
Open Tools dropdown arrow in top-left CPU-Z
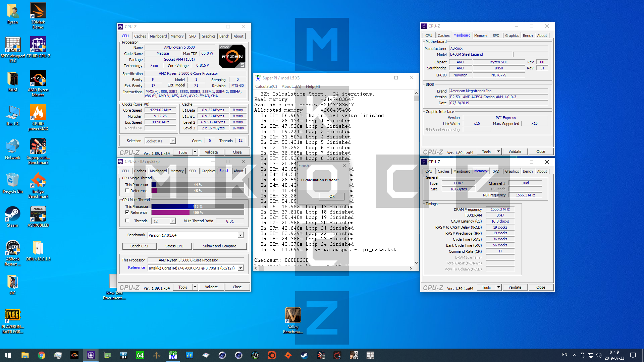click(195, 152)
